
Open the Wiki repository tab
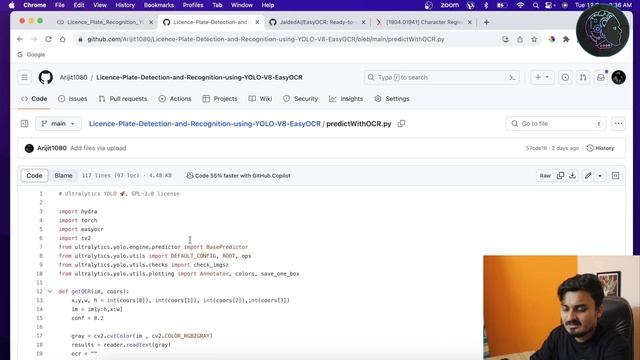point(260,99)
